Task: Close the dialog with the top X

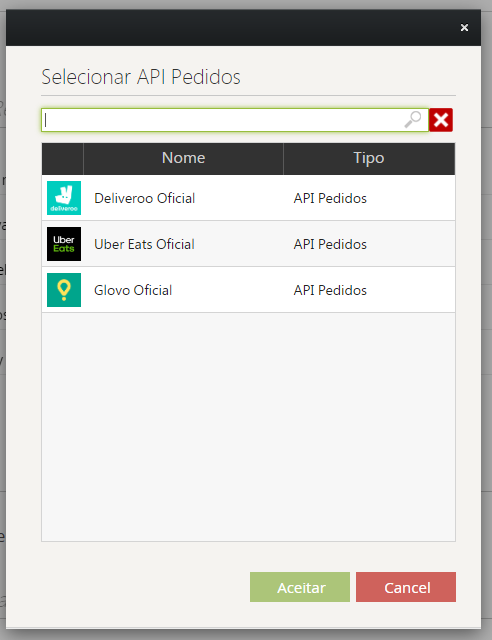Action: [x=464, y=27]
